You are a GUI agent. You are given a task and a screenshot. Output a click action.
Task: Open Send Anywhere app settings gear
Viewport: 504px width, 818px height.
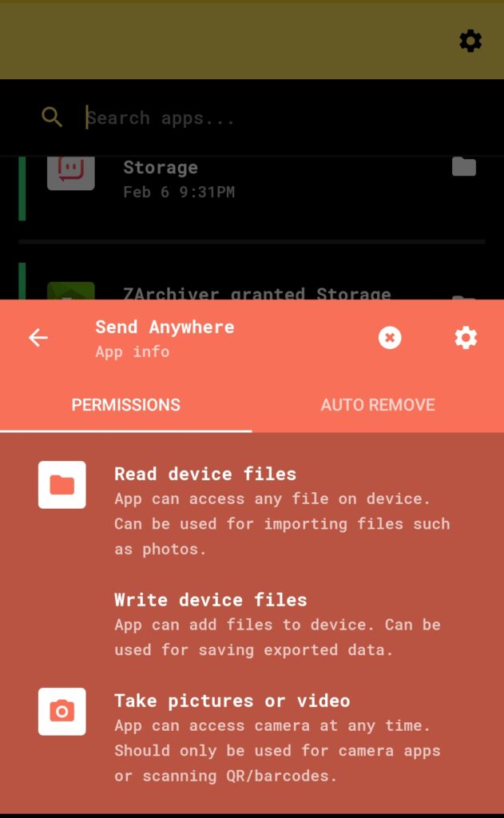466,338
